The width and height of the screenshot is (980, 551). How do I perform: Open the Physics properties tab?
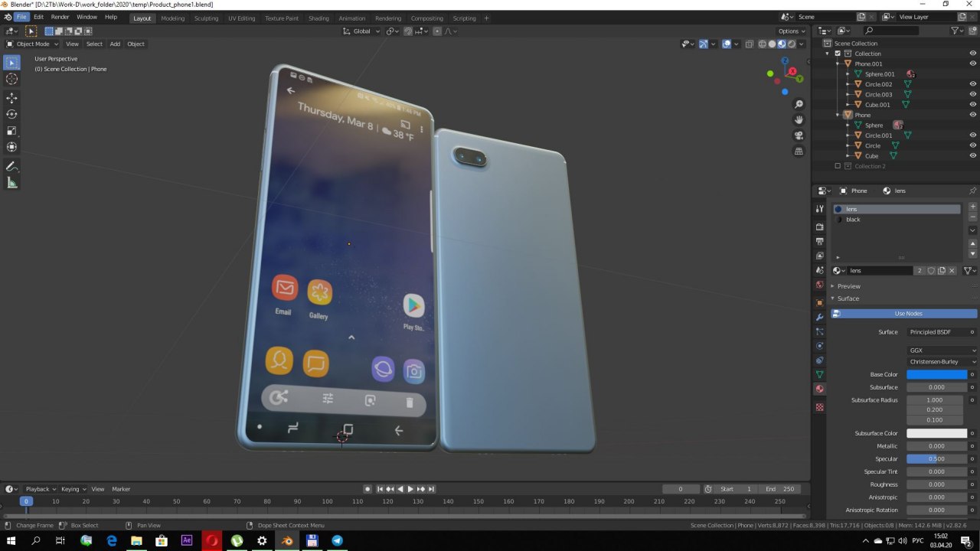click(819, 346)
